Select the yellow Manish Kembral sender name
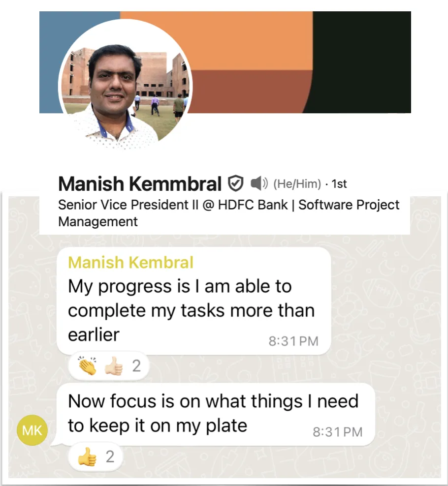This screenshot has width=448, height=486. click(x=130, y=263)
